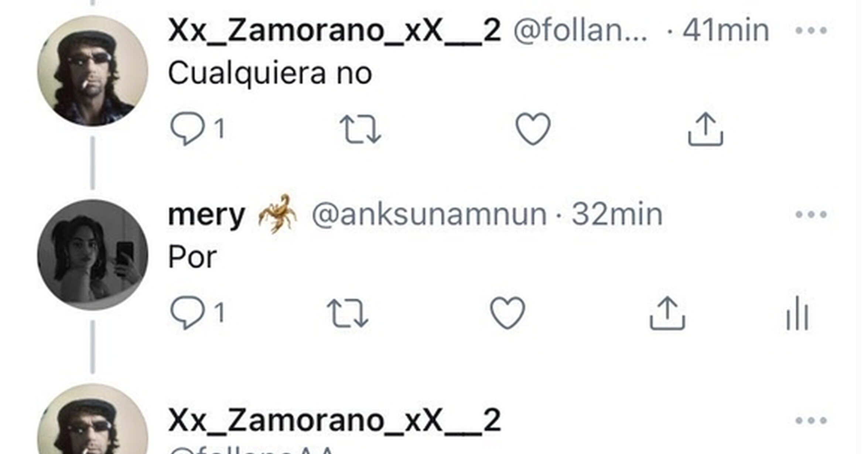The image size is (868, 454).
Task: Open the Xx_Zamorano_xX__2 name on the bottom tweet
Action: point(335,421)
